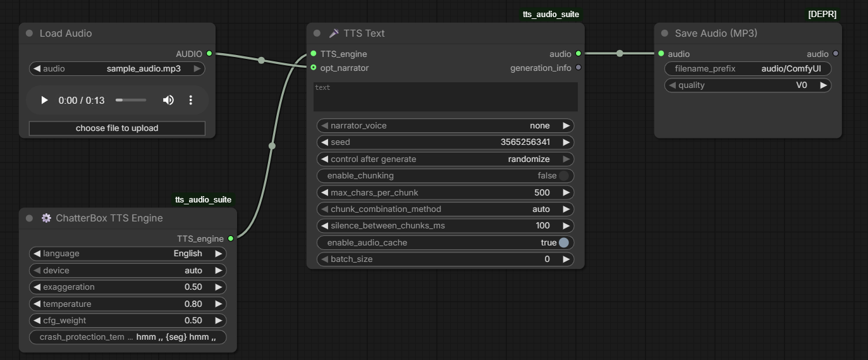Image resolution: width=868 pixels, height=360 pixels.
Task: Open the quality dropdown showing V0
Action: [748, 85]
